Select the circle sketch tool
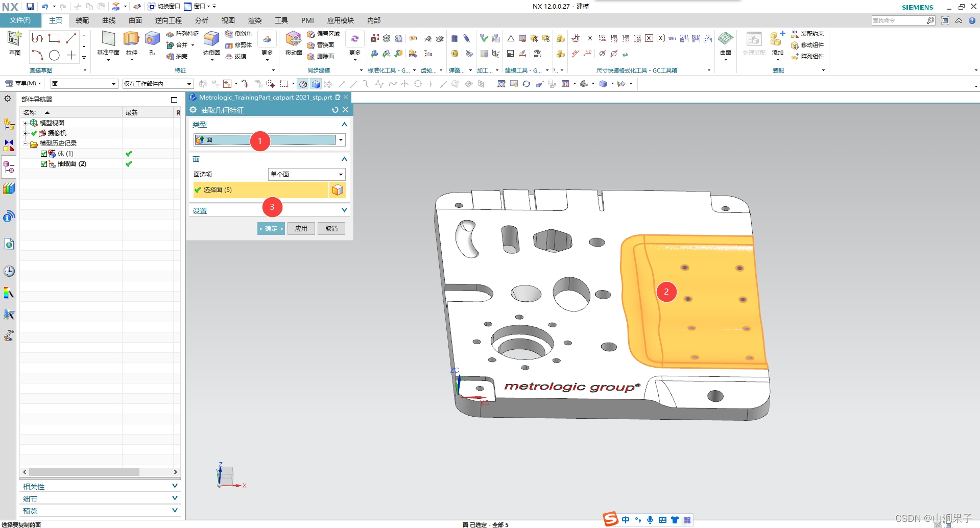Viewport: 980px width, 528px height. pos(54,55)
